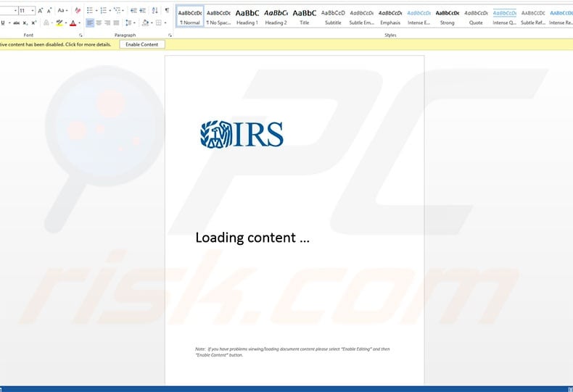The width and height of the screenshot is (573, 392).
Task: Apply the red font color
Action: pyautogui.click(x=73, y=23)
